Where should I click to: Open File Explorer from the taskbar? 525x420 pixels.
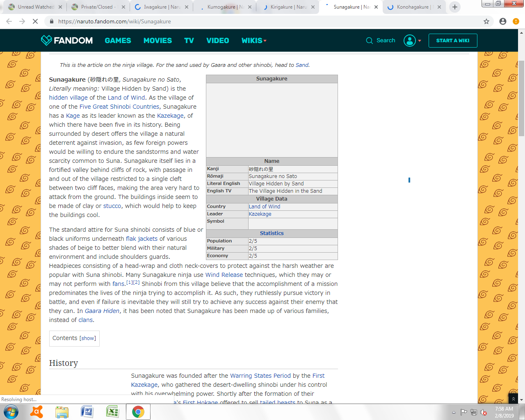click(x=62, y=412)
